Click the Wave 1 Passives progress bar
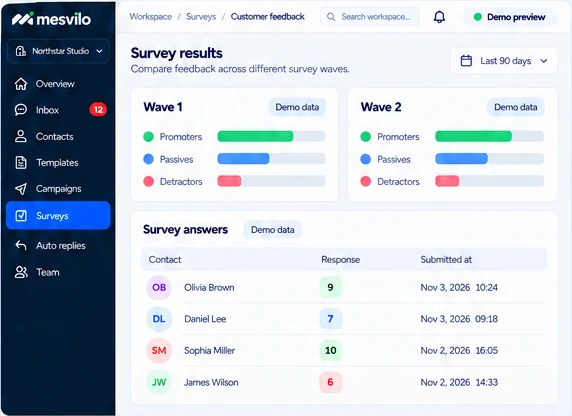 pyautogui.click(x=271, y=159)
